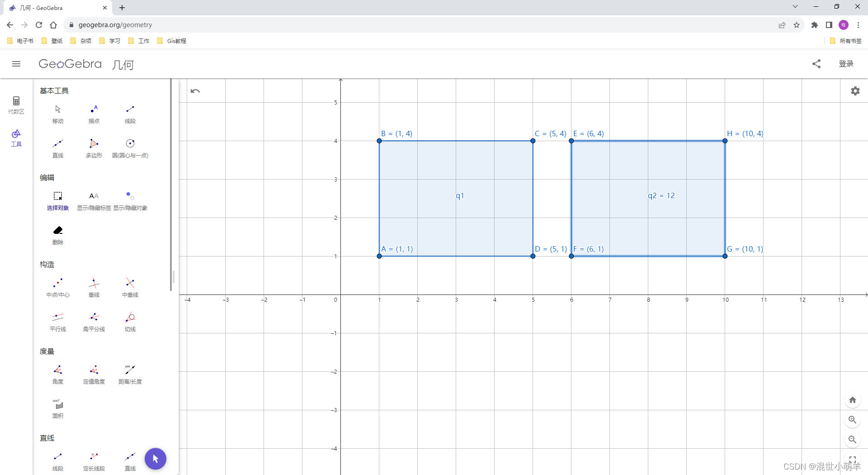This screenshot has height=475, width=868.
Task: Select the Parallel Line (平行线) tool
Action: tap(58, 322)
